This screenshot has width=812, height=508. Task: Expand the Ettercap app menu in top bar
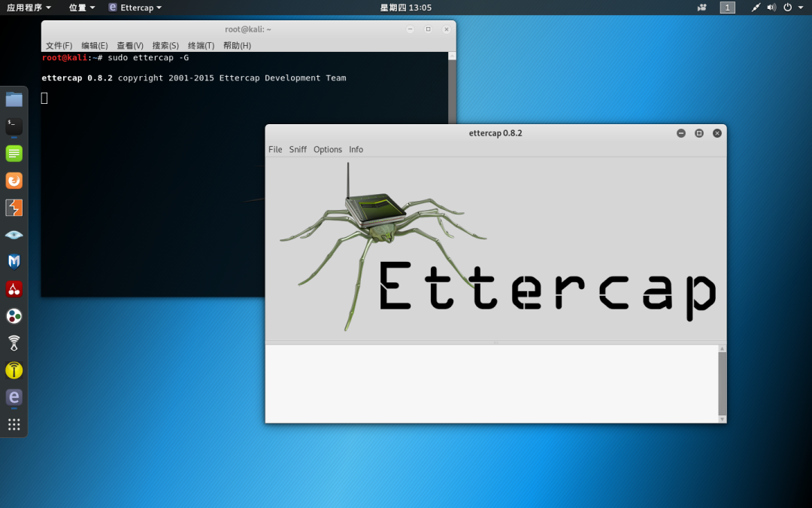(x=135, y=8)
